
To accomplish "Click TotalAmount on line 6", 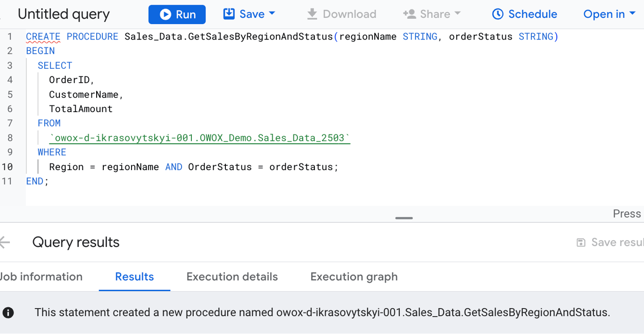I will coord(81,109).
